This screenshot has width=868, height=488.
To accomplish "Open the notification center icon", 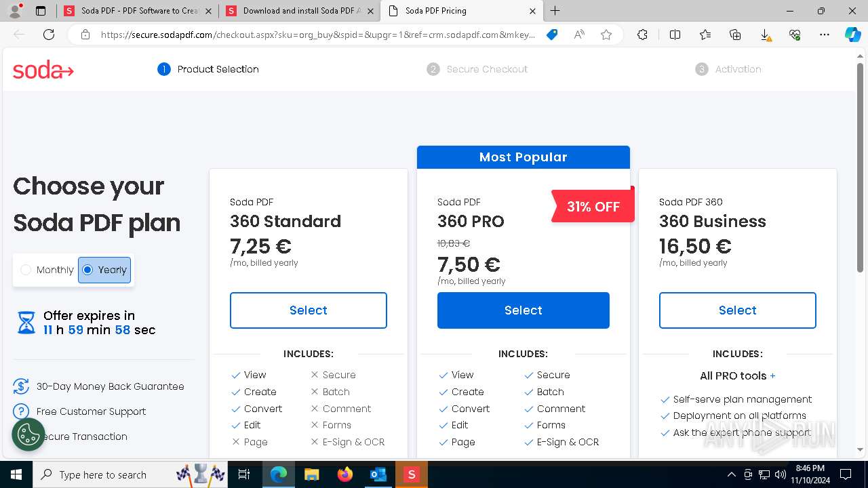I will pos(846,474).
